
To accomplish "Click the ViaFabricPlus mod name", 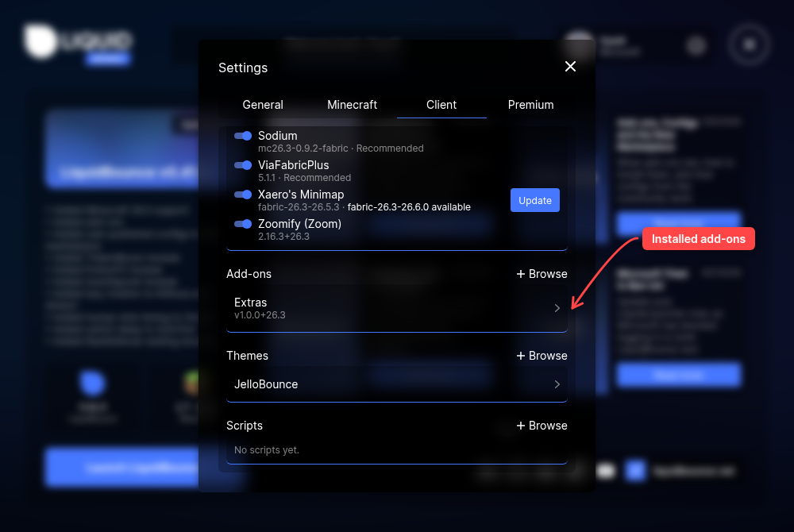I will tap(293, 165).
